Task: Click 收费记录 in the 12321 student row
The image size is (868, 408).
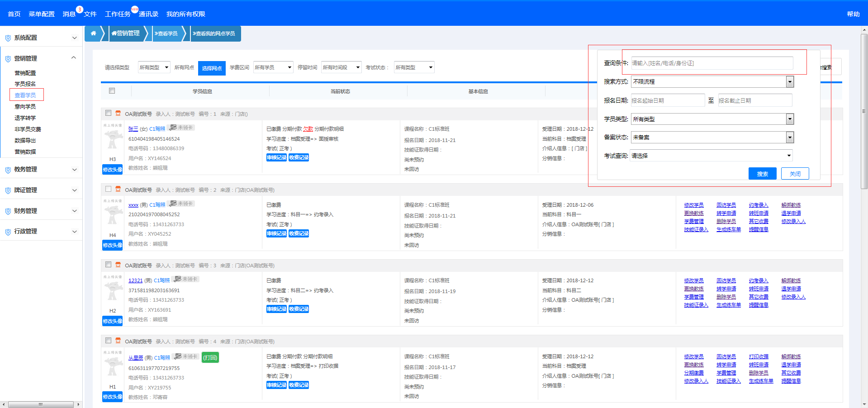Action: point(299,309)
